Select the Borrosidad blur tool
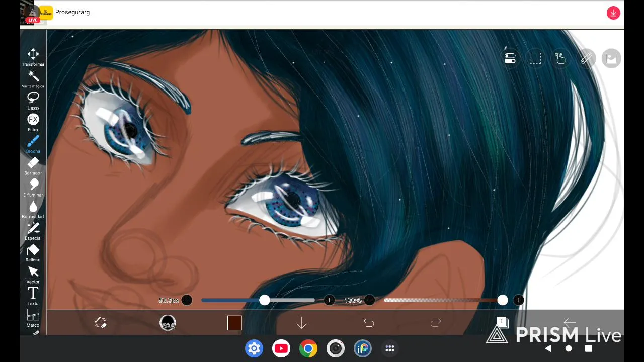The height and width of the screenshot is (362, 644). 33,209
